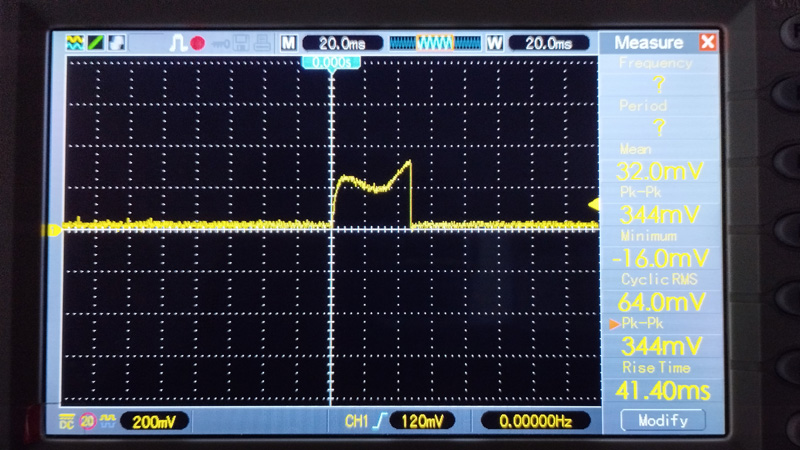Click the DC coupling icon at bottom-left
This screenshot has height=450, width=800.
67,421
